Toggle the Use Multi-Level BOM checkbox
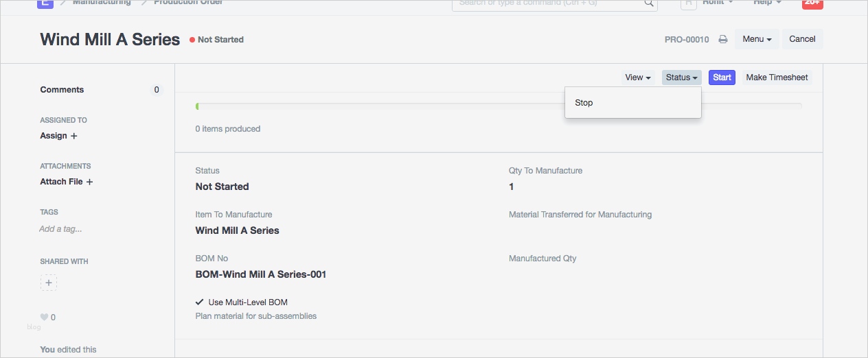868x358 pixels. click(200, 302)
